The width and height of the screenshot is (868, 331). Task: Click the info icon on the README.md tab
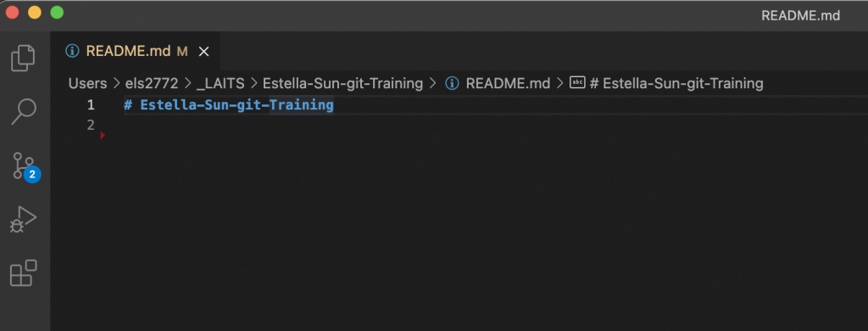pos(72,52)
